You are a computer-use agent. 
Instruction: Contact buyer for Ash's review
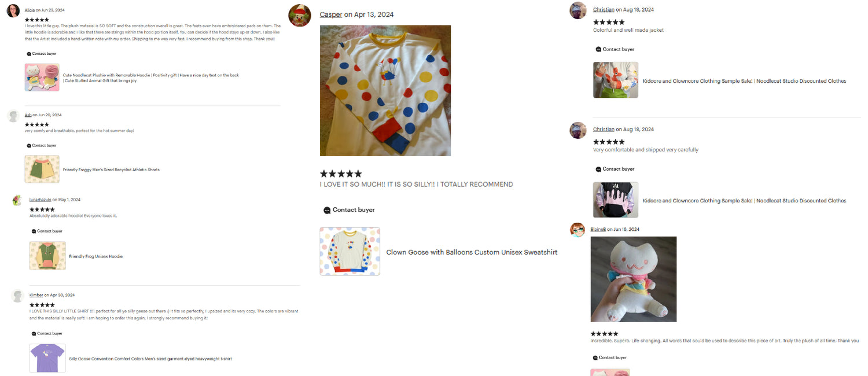[x=42, y=146]
